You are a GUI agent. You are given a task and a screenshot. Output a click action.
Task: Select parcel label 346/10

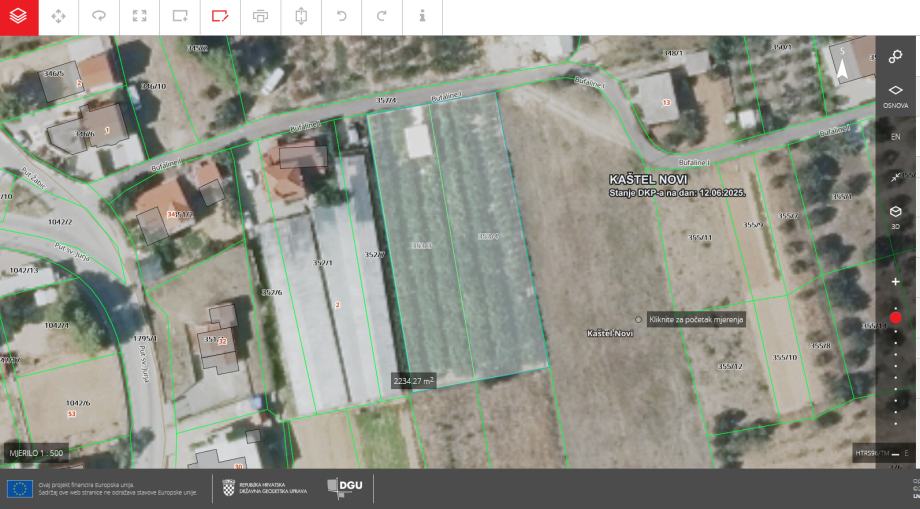tap(154, 86)
